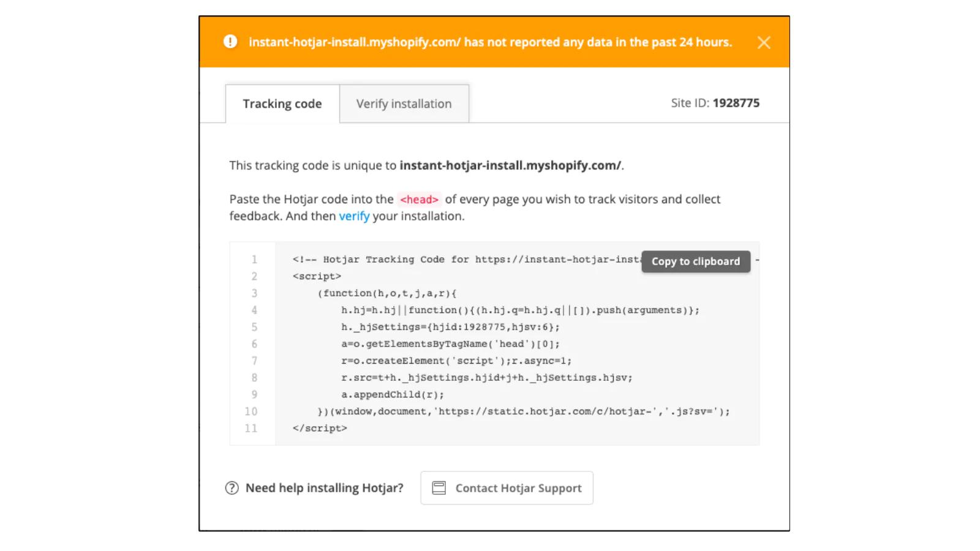Click the banner's no-data warning message
The image size is (980, 551).
(x=490, y=42)
